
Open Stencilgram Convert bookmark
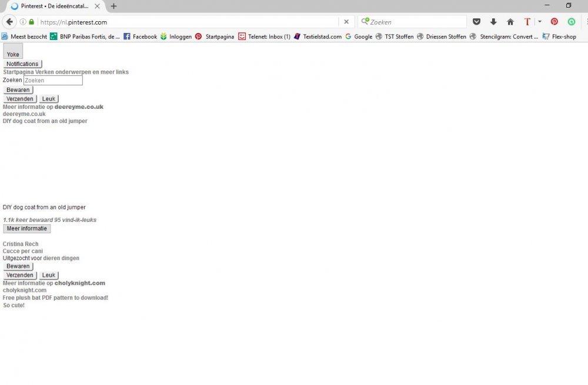click(504, 36)
